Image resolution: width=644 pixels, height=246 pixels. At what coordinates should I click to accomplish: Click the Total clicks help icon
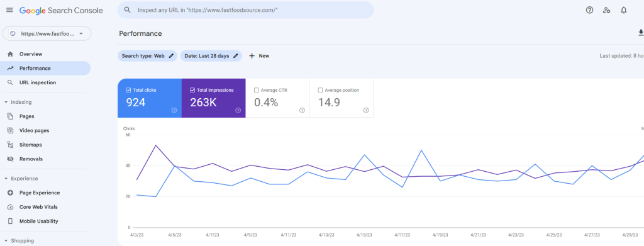click(174, 110)
